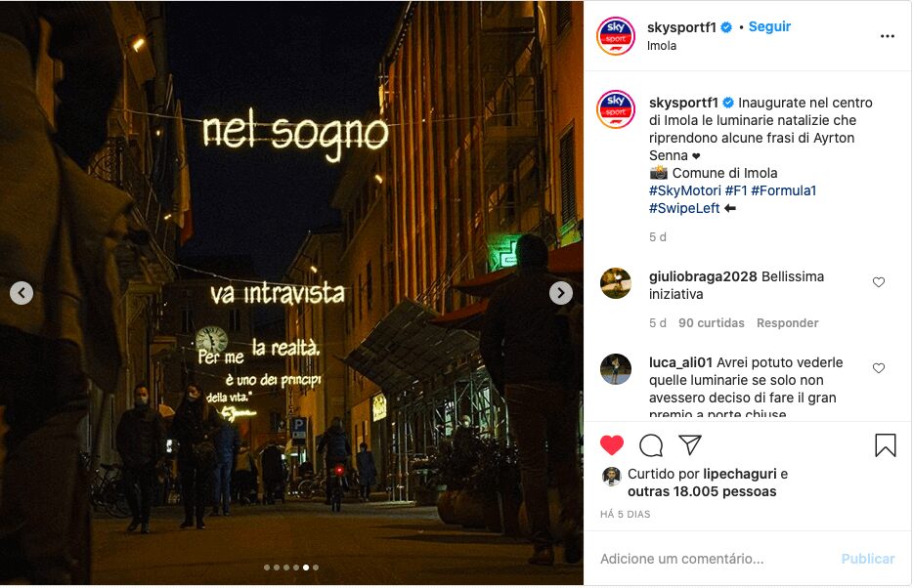
Task: View list of outras 18.005 pessoas
Action: 702,492
